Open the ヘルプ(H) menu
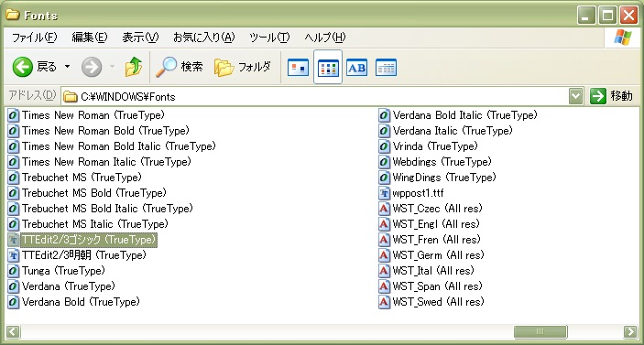The height and width of the screenshot is (345, 644). click(325, 38)
